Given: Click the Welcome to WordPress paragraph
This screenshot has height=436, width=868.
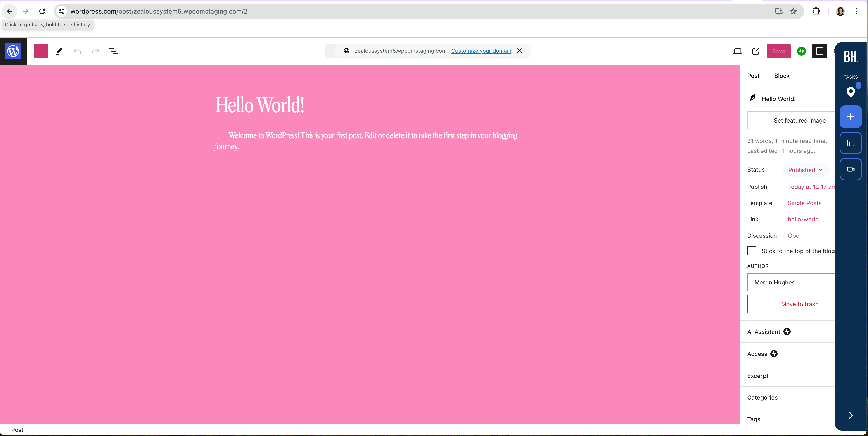Looking at the screenshot, I should click(x=366, y=141).
